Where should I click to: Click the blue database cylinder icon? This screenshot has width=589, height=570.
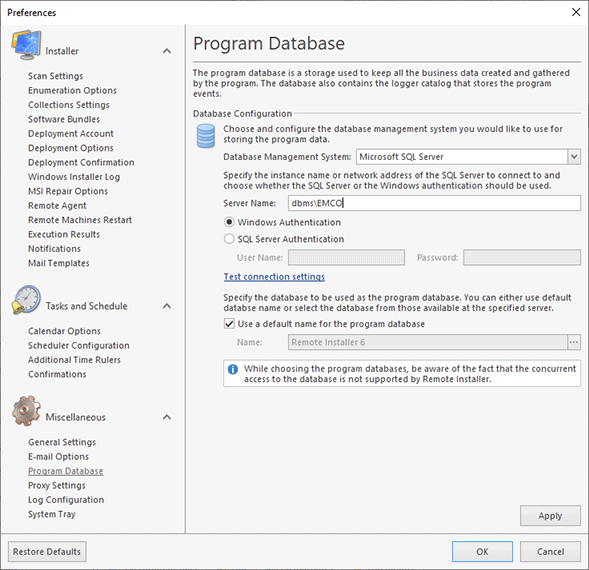(206, 136)
